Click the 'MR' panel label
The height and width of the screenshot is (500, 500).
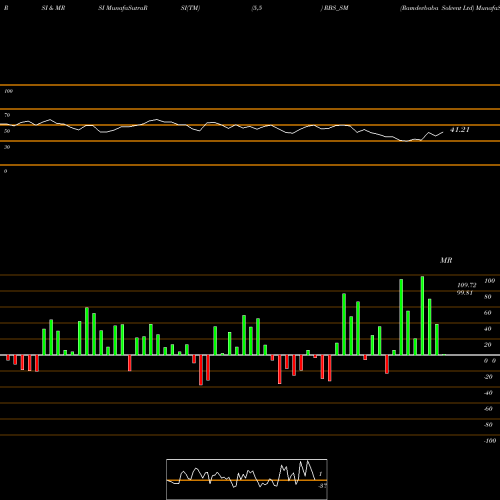(x=446, y=260)
